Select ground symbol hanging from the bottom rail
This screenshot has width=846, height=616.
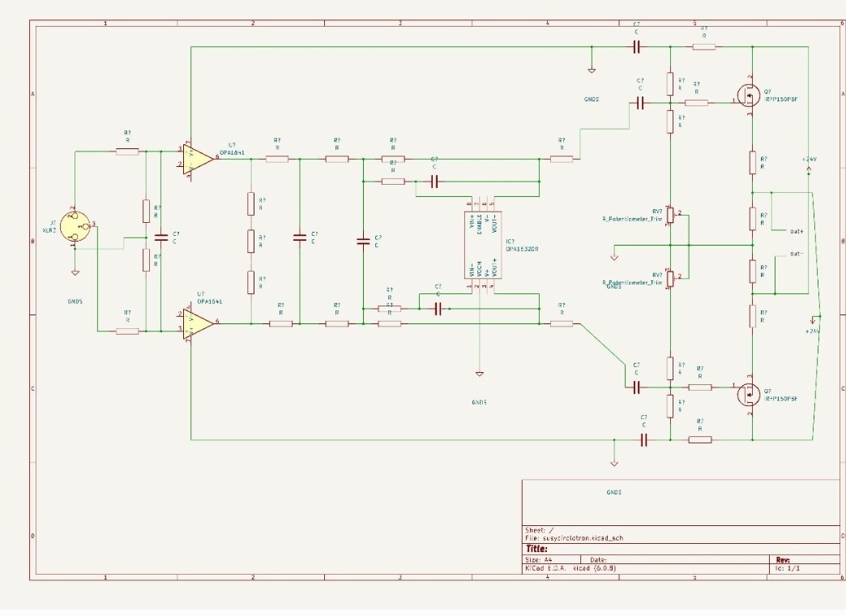(613, 463)
